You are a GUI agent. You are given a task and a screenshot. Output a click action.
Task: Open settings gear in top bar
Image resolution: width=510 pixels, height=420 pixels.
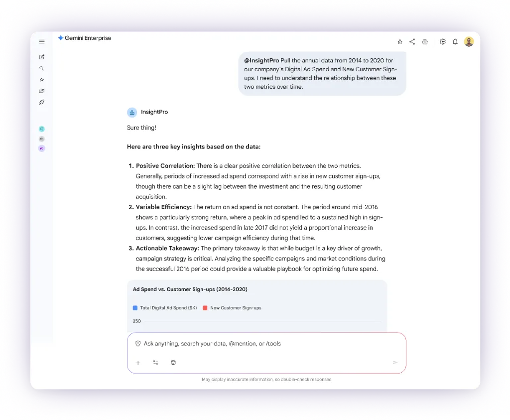pyautogui.click(x=442, y=42)
